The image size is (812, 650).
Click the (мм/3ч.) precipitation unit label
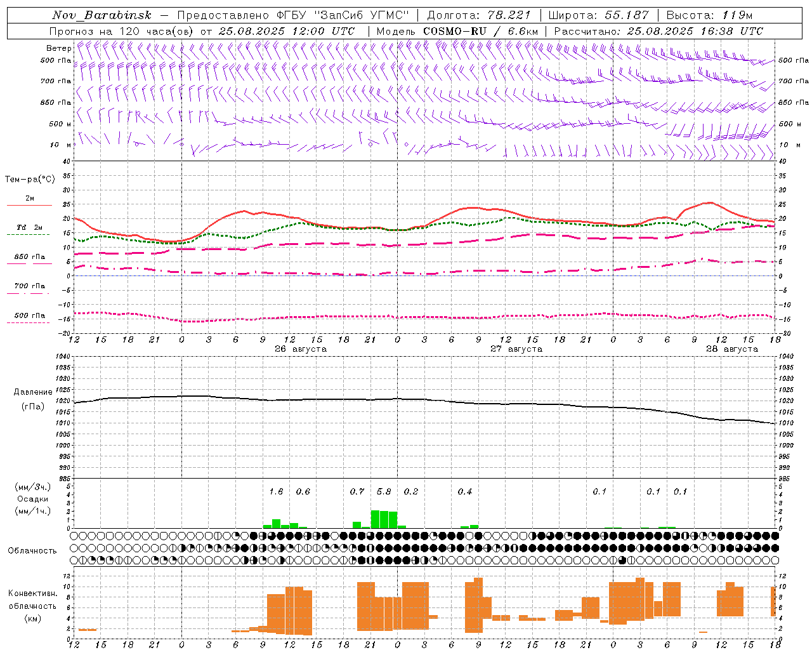point(32,487)
